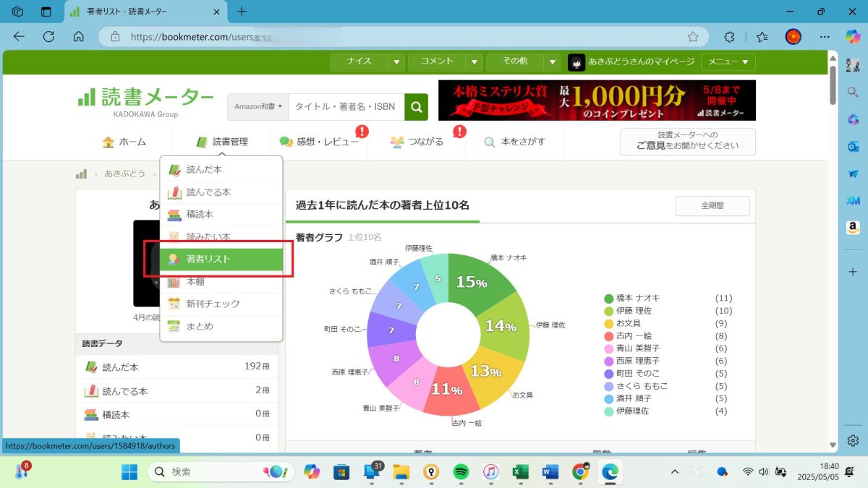This screenshot has height=488, width=868.
Task: Open Spotify from the taskbar
Action: (461, 472)
